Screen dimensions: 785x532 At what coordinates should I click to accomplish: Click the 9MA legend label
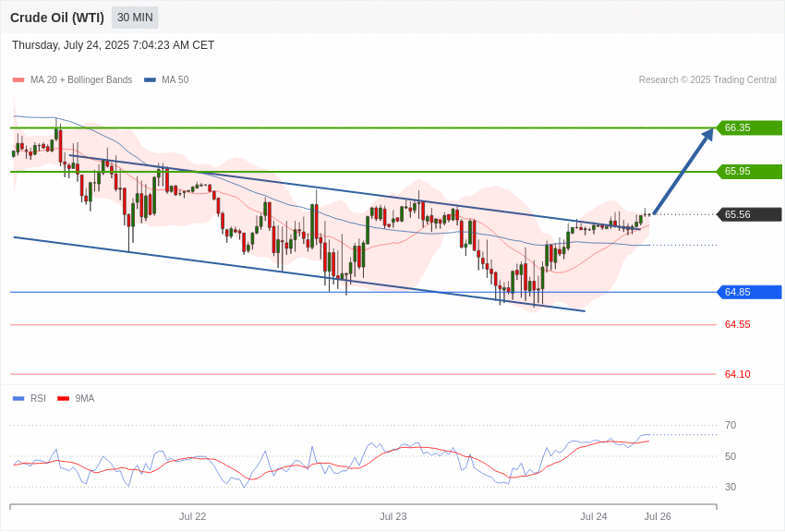coord(85,398)
